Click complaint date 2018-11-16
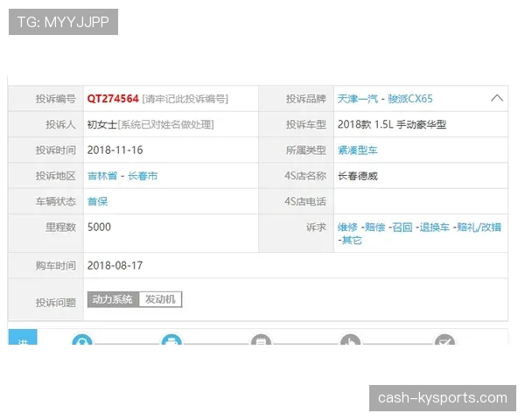This screenshot has width=525, height=420. click(115, 150)
